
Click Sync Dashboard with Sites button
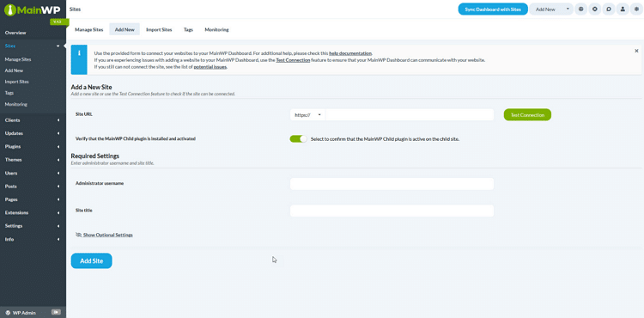(493, 9)
